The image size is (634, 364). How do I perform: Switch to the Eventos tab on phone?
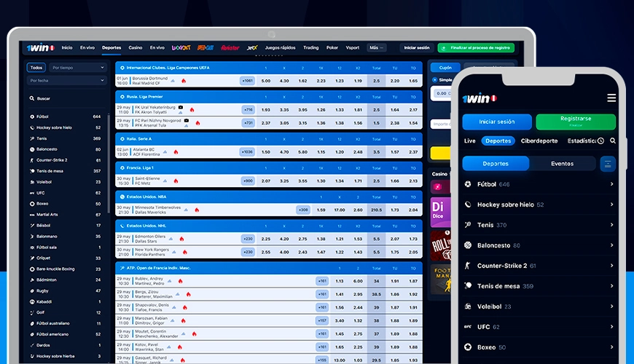click(562, 164)
